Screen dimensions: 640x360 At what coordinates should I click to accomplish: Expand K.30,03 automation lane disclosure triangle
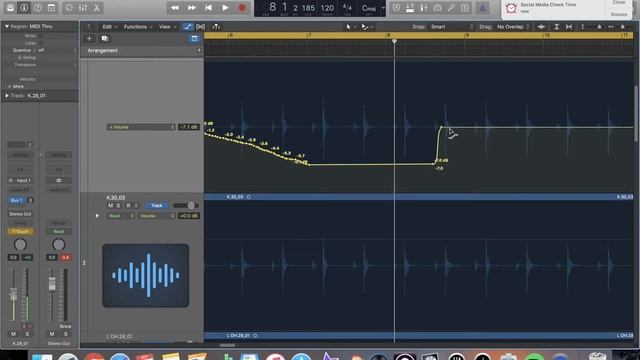97,216
